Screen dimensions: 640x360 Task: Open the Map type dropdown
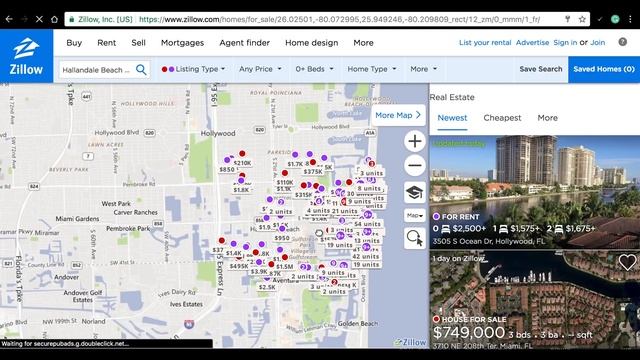click(x=415, y=215)
